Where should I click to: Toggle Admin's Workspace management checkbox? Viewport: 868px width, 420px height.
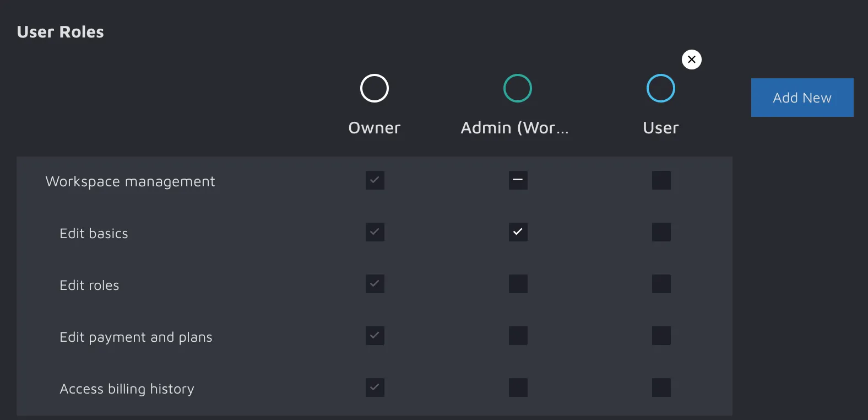tap(518, 180)
